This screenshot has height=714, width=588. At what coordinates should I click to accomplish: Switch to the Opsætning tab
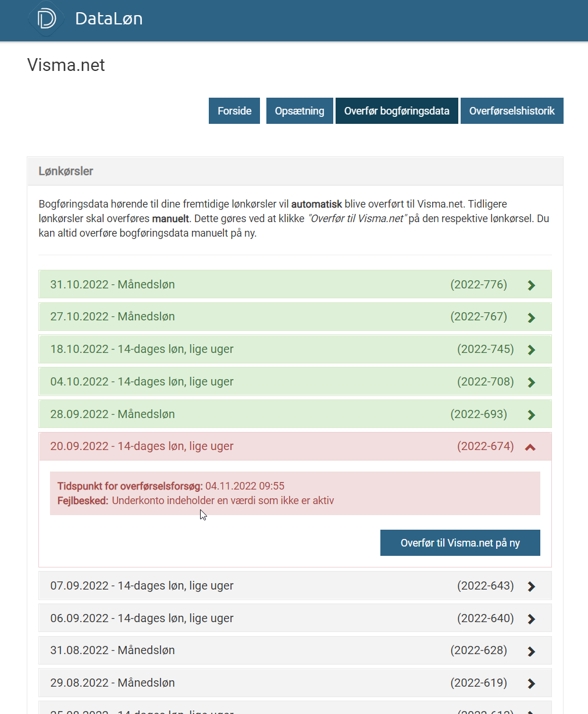coord(300,111)
